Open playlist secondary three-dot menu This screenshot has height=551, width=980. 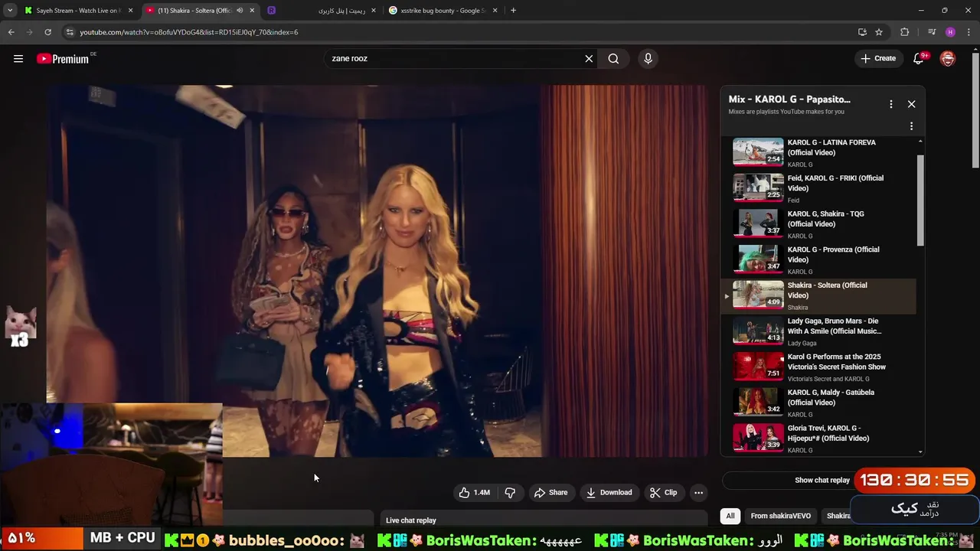coord(911,126)
